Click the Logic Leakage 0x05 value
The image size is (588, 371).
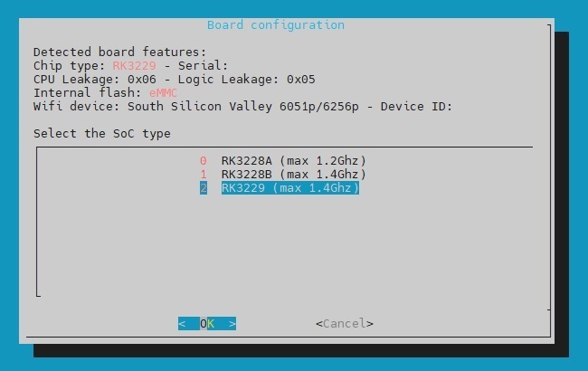[x=300, y=79]
